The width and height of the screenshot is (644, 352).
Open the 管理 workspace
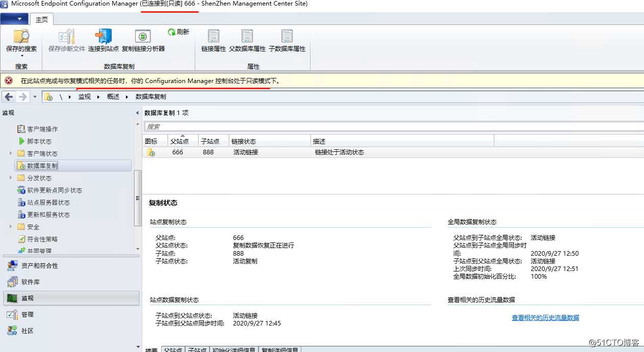(x=70, y=314)
